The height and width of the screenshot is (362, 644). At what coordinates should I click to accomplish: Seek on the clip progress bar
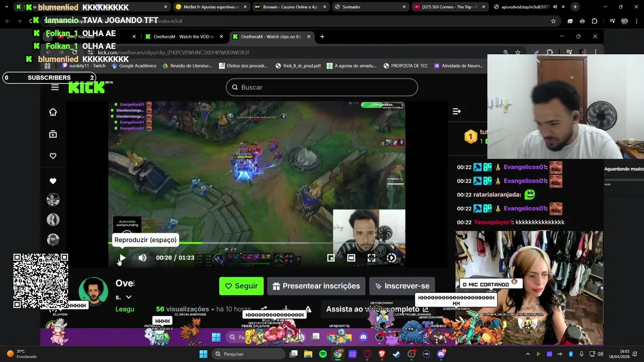(x=257, y=243)
